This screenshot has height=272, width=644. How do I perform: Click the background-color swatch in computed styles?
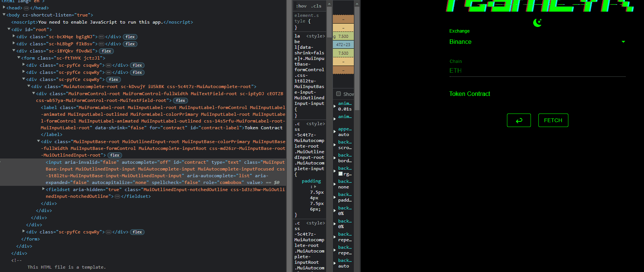[340, 174]
